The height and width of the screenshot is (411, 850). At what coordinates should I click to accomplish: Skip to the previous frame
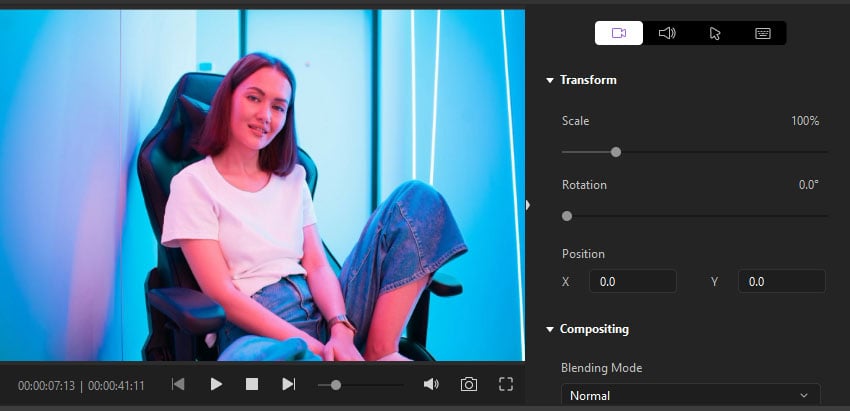point(178,384)
